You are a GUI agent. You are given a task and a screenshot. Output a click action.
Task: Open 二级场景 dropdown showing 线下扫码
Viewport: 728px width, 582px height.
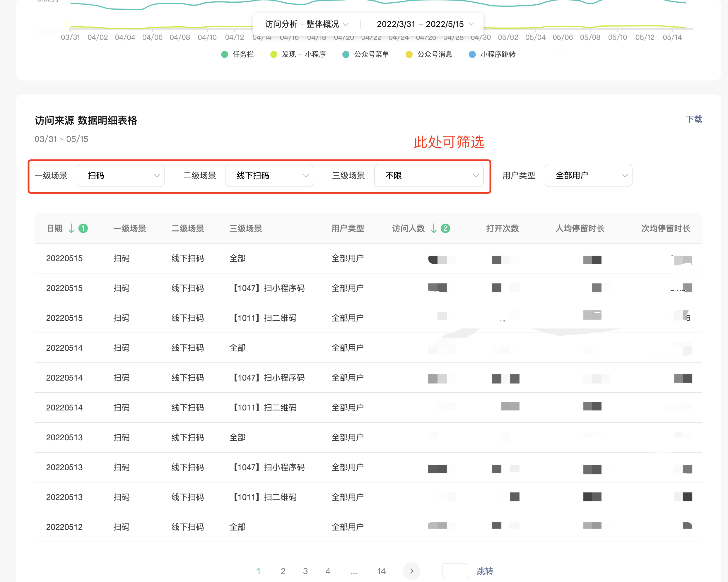269,176
